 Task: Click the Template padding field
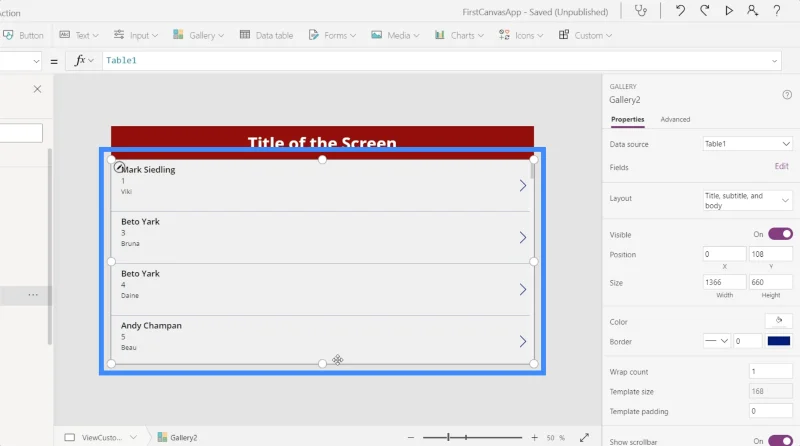click(770, 411)
